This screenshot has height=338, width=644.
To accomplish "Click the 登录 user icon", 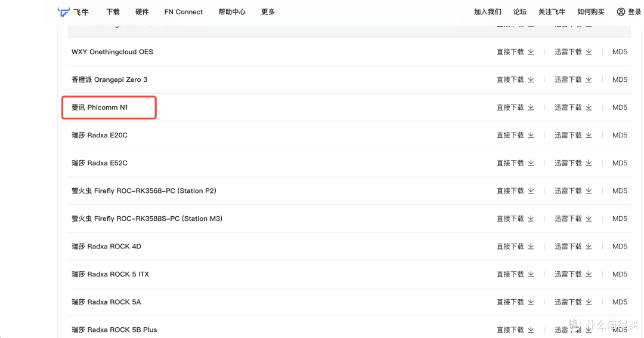I will click(621, 12).
